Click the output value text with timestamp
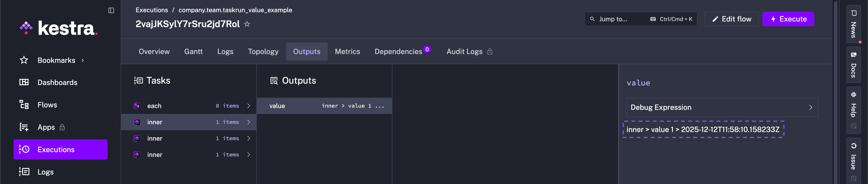This screenshot has height=184, width=868. coord(703,129)
